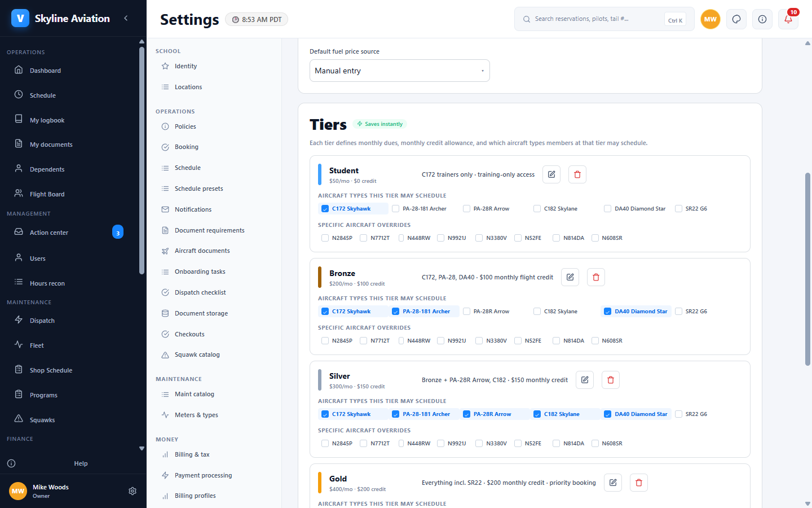Edit the Bronze tier
The image size is (812, 508).
click(570, 277)
